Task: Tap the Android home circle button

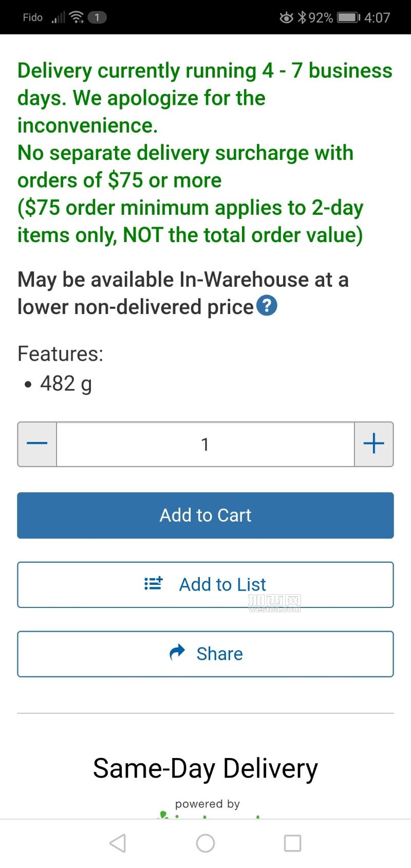Action: point(206,843)
